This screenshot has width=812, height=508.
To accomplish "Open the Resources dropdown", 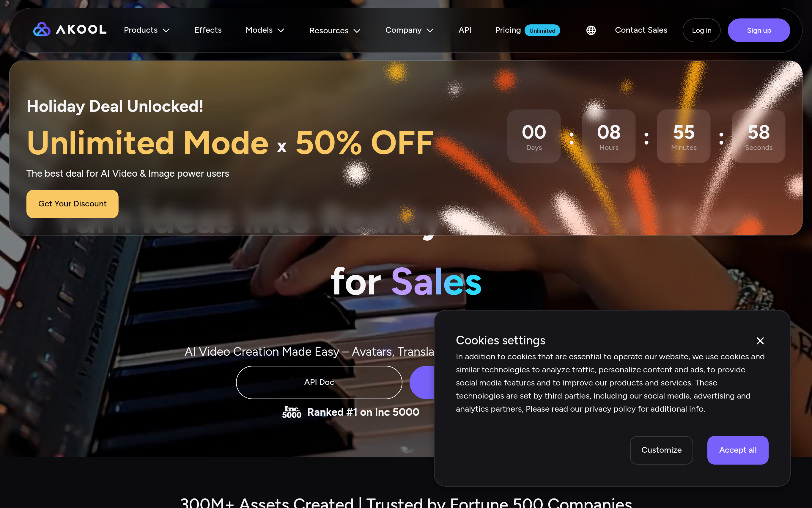I will tap(335, 31).
